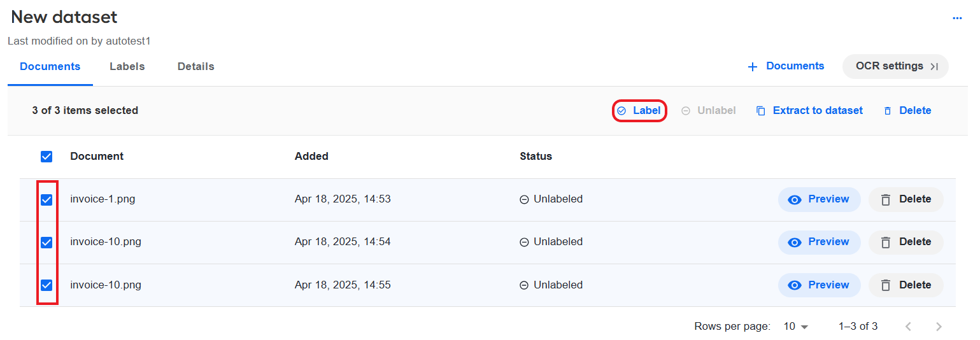Switch to the Labels tab
The width and height of the screenshot is (980, 340).
click(127, 66)
